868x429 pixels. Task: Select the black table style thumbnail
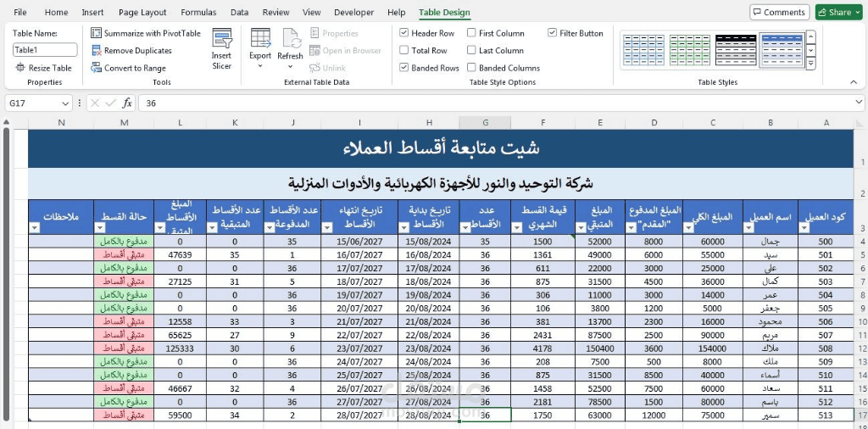tap(735, 50)
